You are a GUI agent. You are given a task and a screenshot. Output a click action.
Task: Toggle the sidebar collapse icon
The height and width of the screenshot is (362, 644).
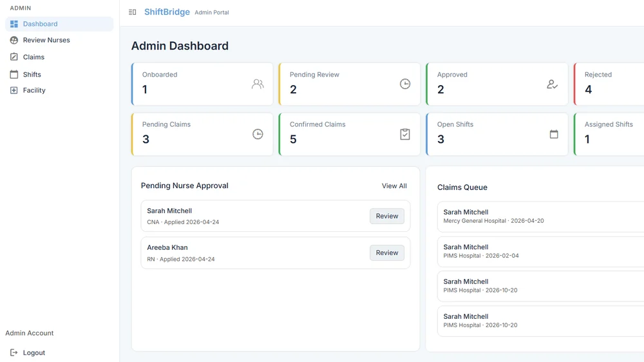pos(132,12)
